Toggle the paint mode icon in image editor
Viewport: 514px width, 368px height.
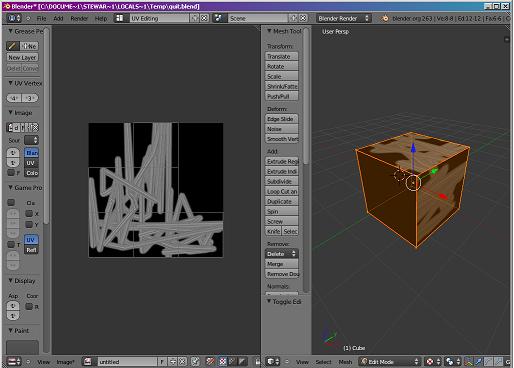(210, 361)
